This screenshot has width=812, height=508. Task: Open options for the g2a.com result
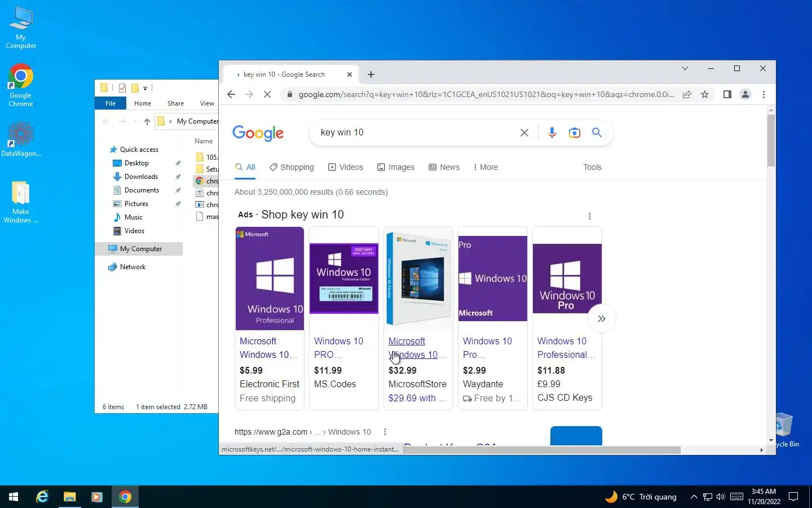[x=385, y=432]
